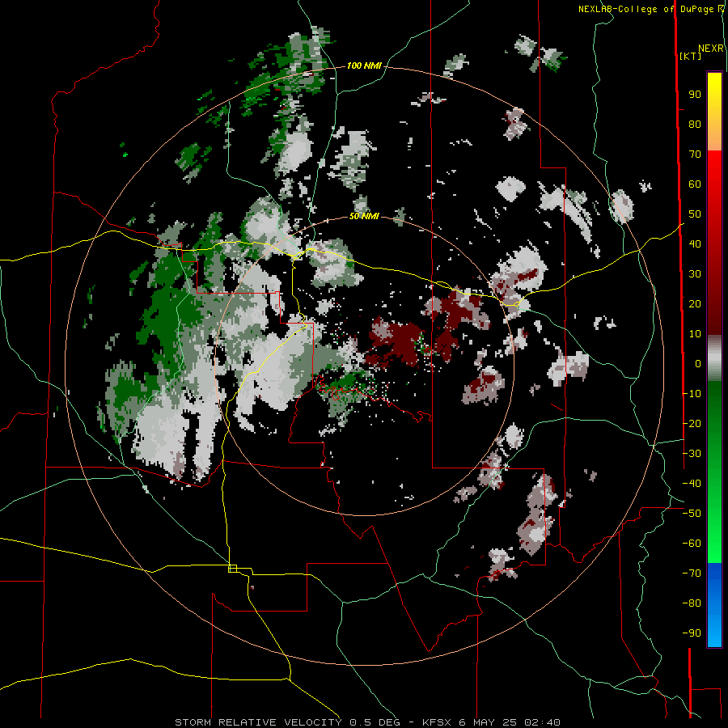Click the -80 knot scale label
Viewport: 728px width, 728px height.
click(x=692, y=603)
